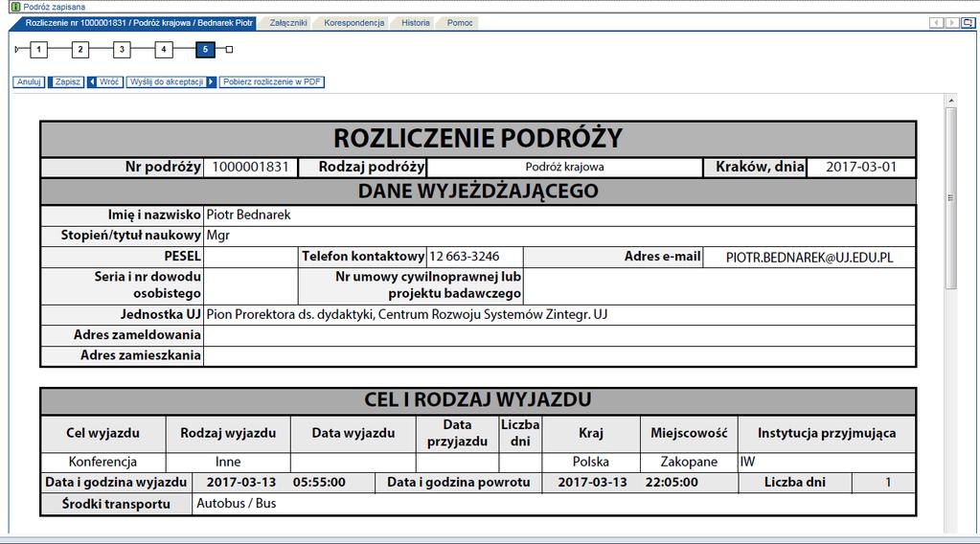Screen dimensions: 980x544
Task: Click the empty Adres zameldowania field
Action: (x=559, y=335)
